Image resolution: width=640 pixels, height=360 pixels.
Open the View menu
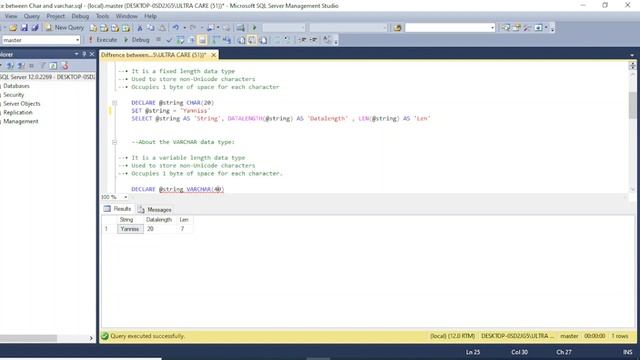[11, 16]
